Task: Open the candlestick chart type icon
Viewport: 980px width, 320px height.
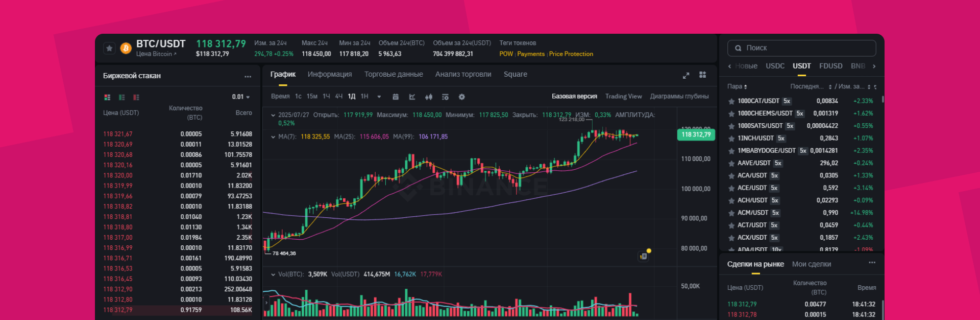Action: point(429,97)
